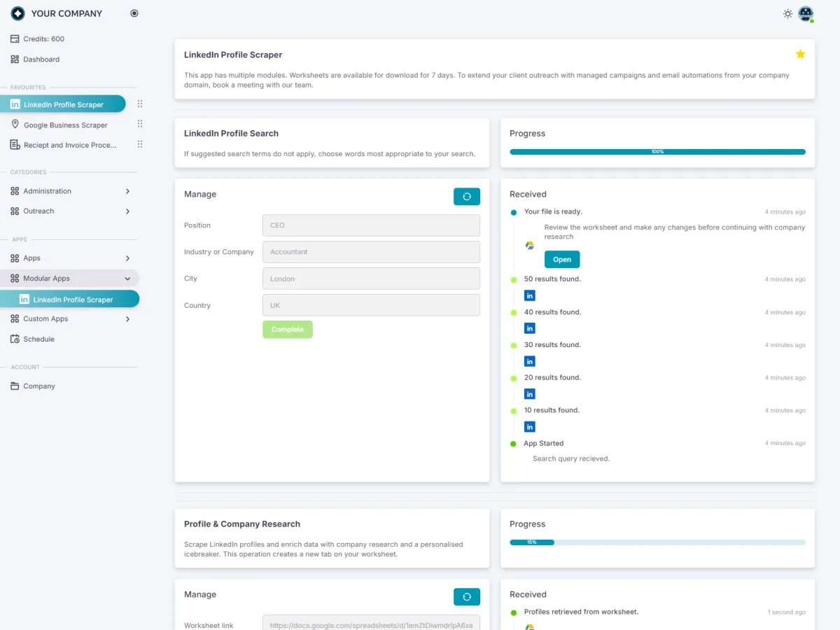This screenshot has height=630, width=840.
Task: Click the Your Company logo icon
Action: tap(17, 13)
